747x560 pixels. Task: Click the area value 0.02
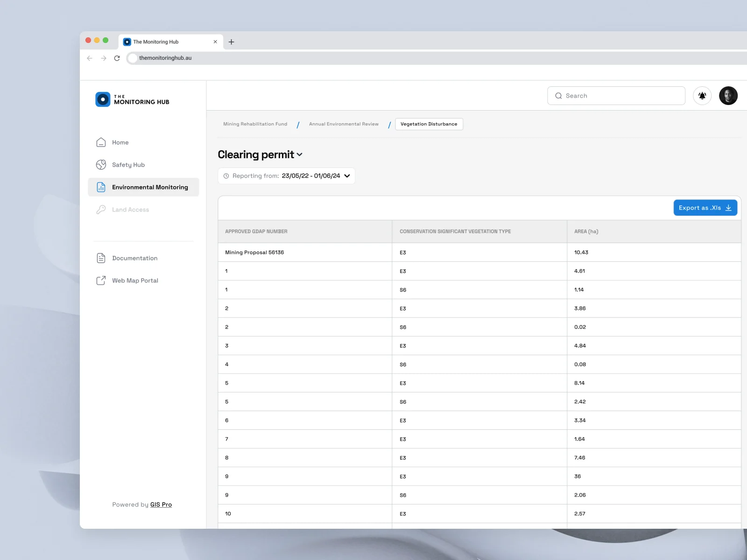point(580,327)
